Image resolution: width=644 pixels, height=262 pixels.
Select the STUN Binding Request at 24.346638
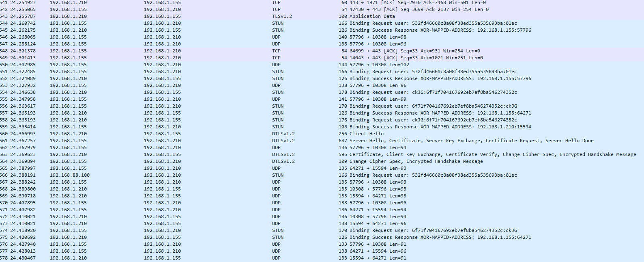23,92
